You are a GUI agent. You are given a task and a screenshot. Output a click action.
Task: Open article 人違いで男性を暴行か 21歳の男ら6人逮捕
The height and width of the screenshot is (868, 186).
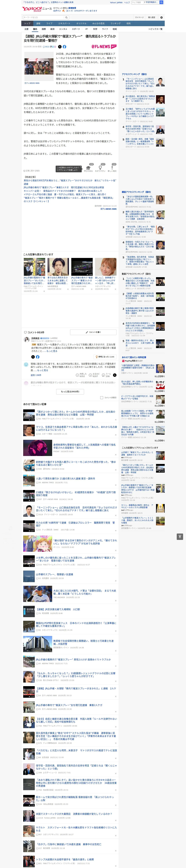(x=65, y=478)
